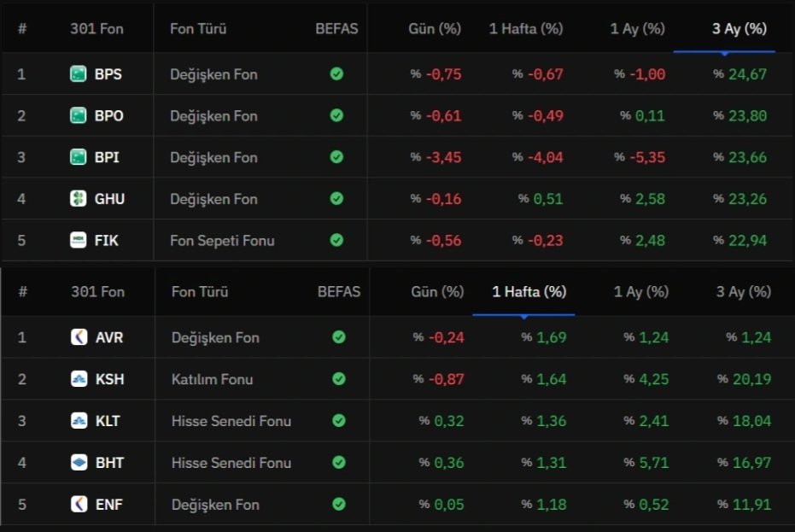
Task: Sort top table by 1 Ay (%)
Action: (x=637, y=29)
